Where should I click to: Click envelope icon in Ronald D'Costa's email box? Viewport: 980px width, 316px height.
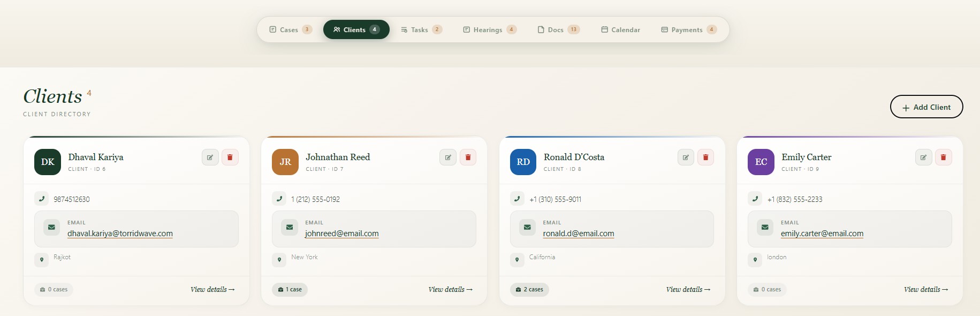(527, 227)
